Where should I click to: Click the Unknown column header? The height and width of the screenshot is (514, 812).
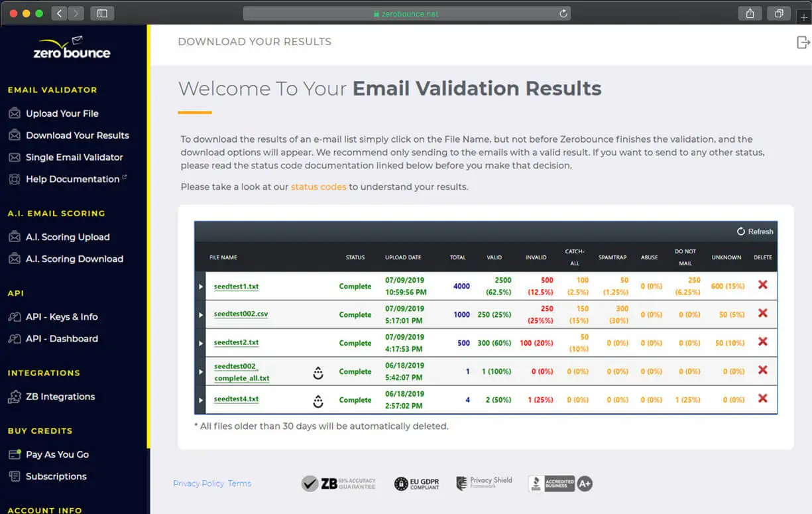click(726, 257)
